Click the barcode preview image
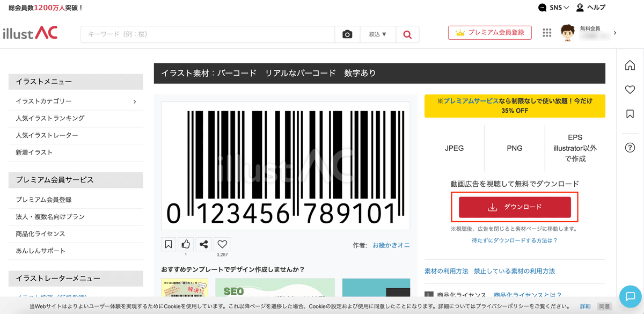This screenshot has width=644, height=314. click(x=286, y=166)
